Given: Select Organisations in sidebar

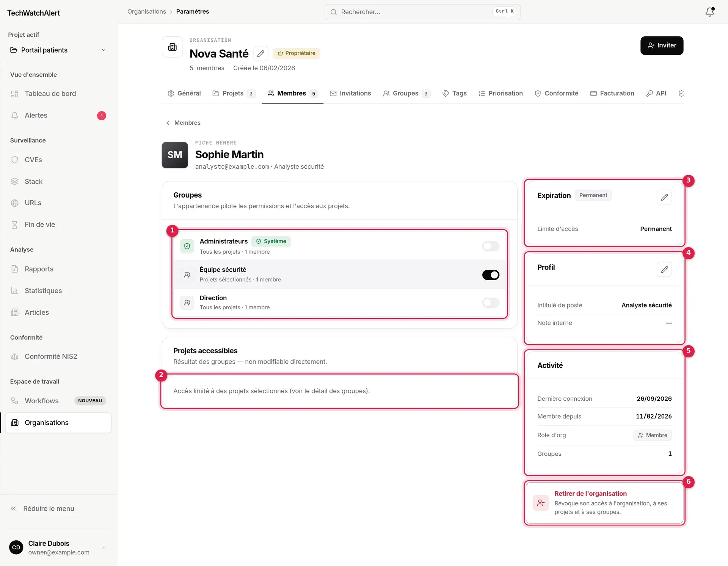Looking at the screenshot, I should [x=58, y=422].
